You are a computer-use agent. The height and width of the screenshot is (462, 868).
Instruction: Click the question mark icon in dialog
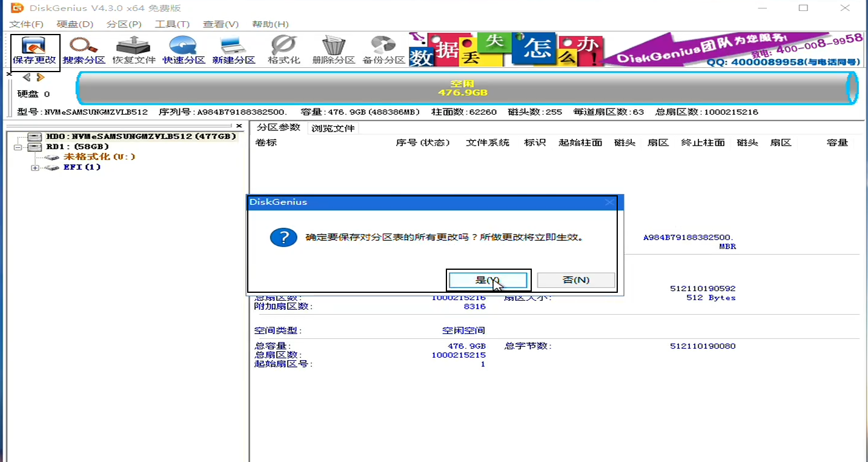coord(283,237)
